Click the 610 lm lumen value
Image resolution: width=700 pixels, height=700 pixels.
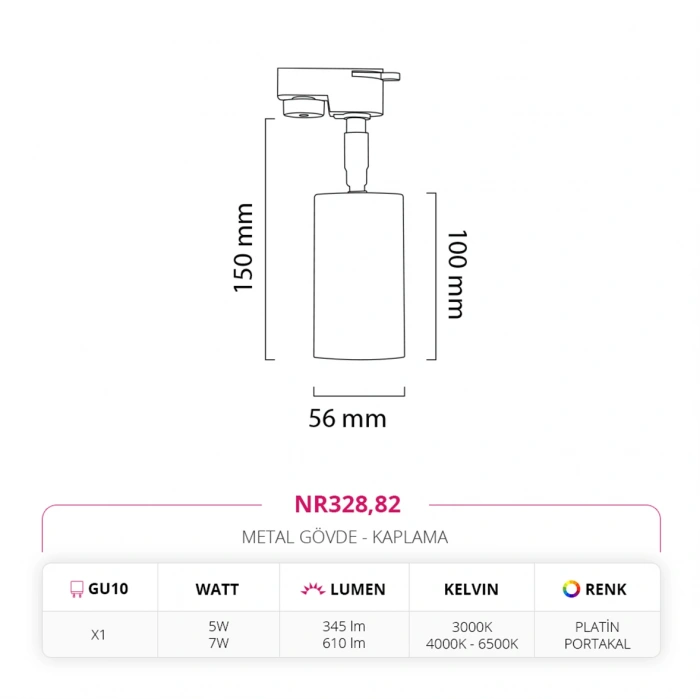pos(343,643)
